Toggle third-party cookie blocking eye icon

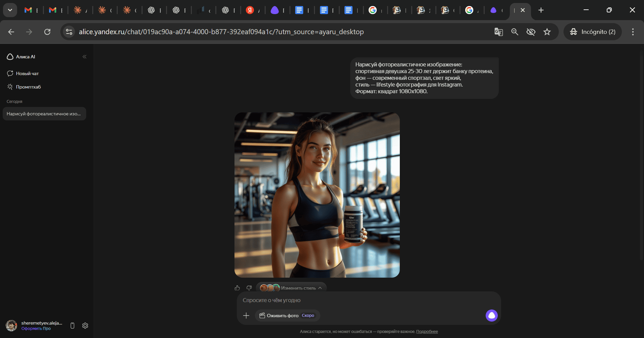pyautogui.click(x=531, y=32)
